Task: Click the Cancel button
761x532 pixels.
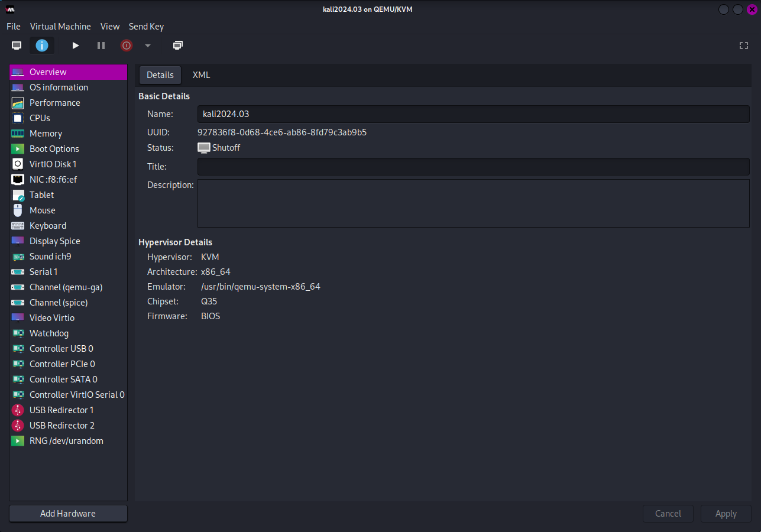Action: tap(668, 514)
